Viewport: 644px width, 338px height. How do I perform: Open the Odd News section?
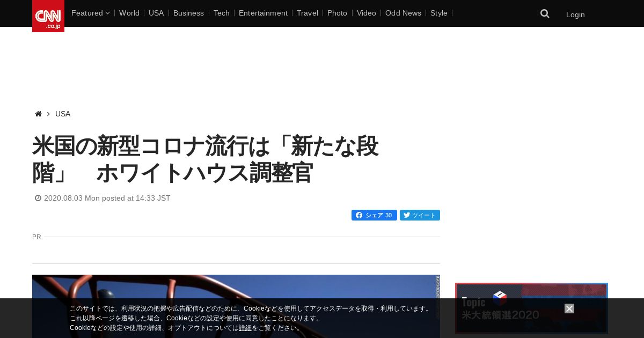[403, 13]
